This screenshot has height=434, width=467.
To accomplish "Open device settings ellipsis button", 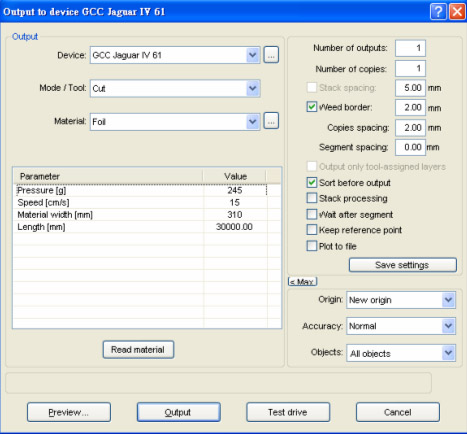I will click(271, 55).
